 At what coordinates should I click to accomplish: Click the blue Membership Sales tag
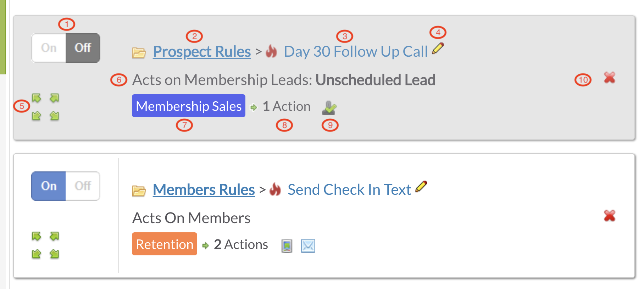click(189, 106)
